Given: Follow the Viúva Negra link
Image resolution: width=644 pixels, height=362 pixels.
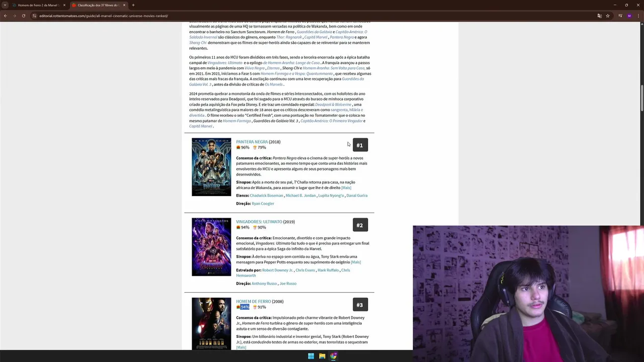Looking at the screenshot, I should 255,68.
